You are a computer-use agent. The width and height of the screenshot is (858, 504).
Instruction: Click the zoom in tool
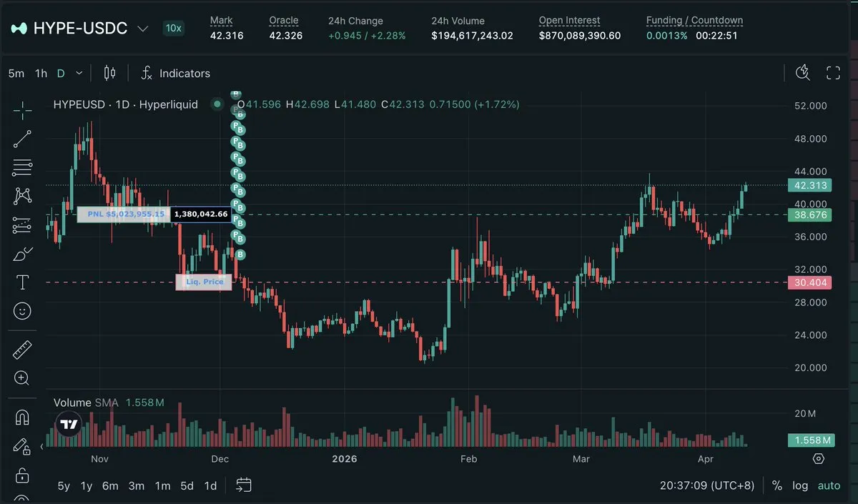tap(22, 378)
